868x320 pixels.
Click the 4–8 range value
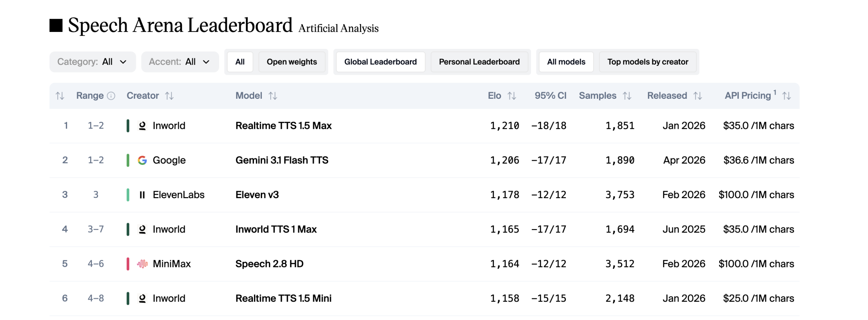pos(96,298)
